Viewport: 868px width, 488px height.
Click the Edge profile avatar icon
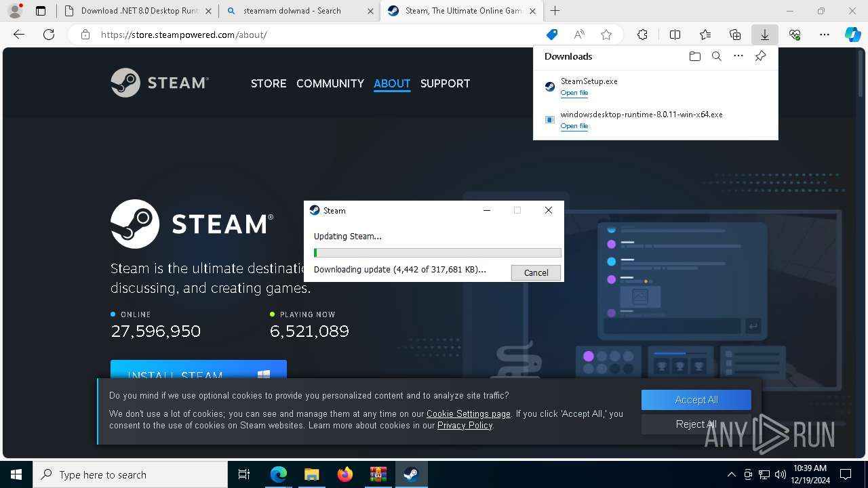click(x=15, y=11)
